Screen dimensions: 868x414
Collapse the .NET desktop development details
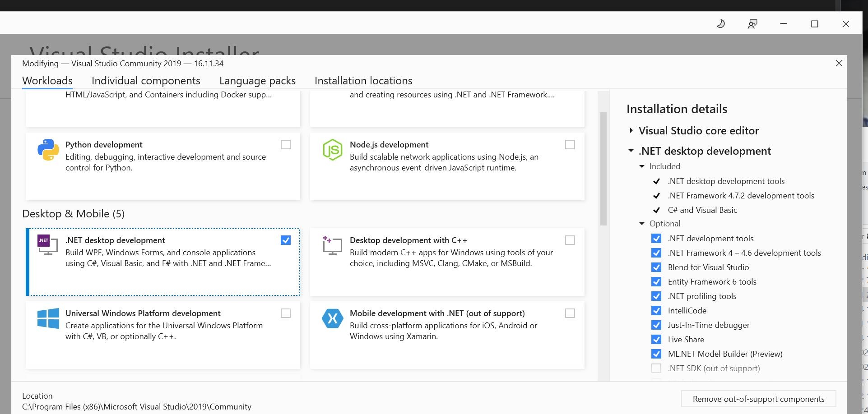tap(631, 151)
